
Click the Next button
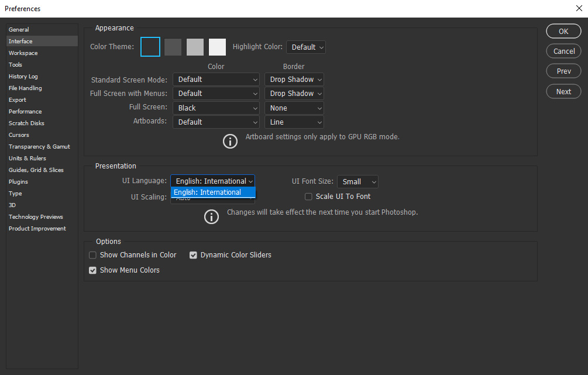(x=563, y=91)
